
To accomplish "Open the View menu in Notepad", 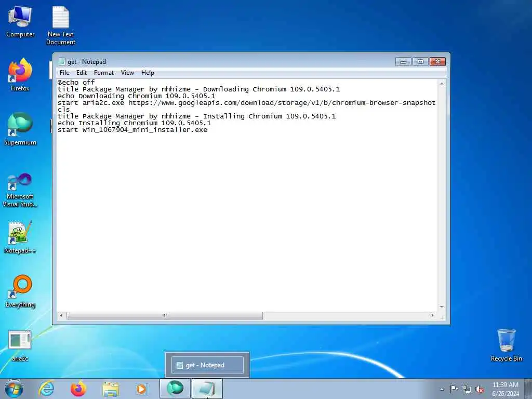I will coord(128,73).
